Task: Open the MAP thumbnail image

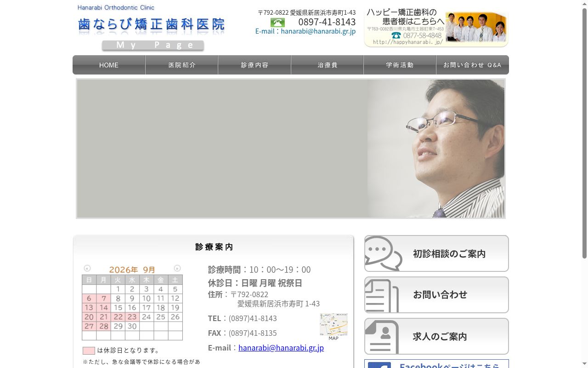Action: (334, 327)
